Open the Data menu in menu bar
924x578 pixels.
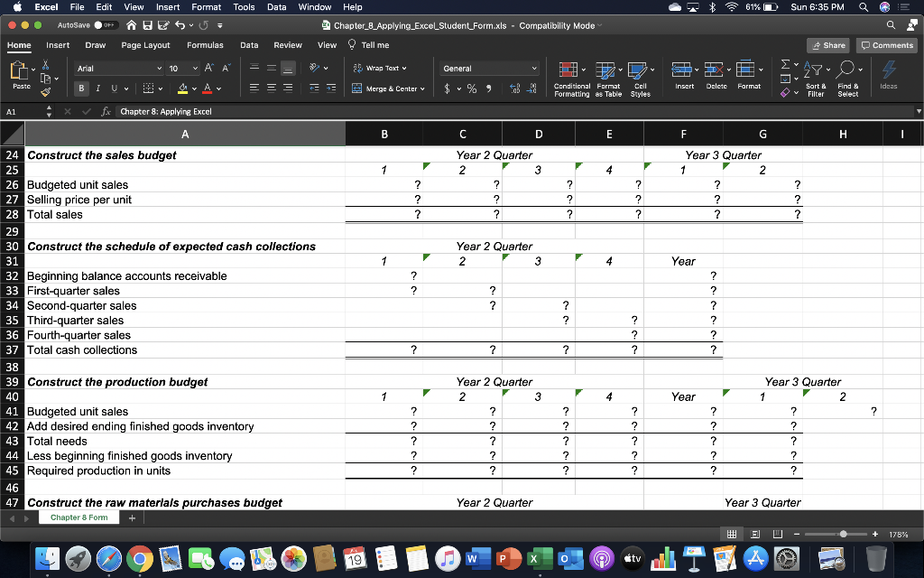click(x=277, y=6)
